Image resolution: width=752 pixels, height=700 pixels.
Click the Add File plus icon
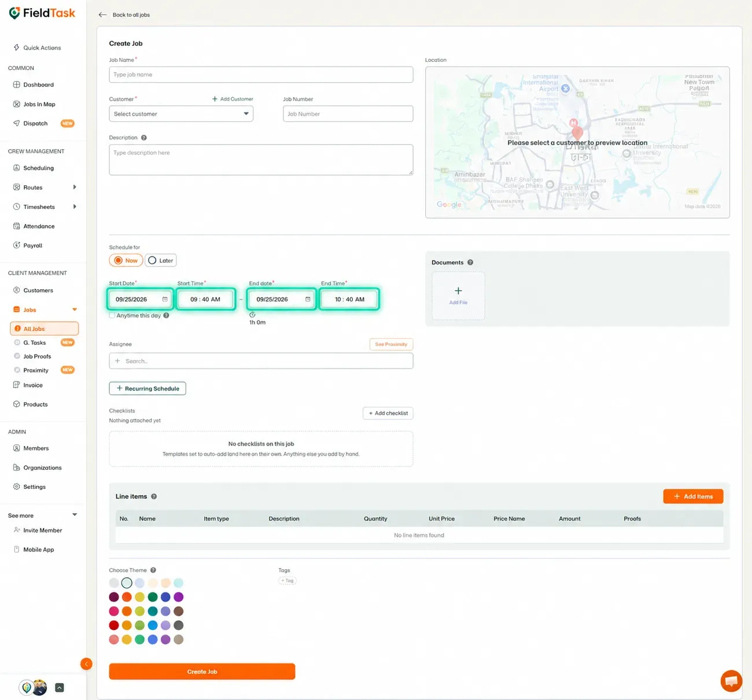point(458,291)
